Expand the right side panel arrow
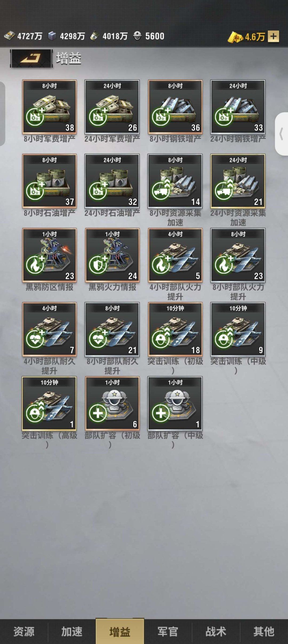The image size is (288, 644). point(281,134)
